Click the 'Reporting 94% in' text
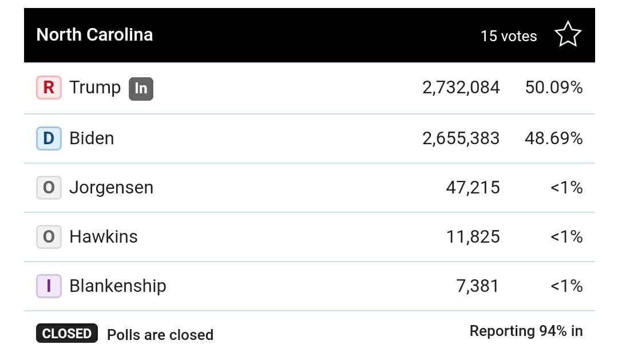 pos(526,331)
